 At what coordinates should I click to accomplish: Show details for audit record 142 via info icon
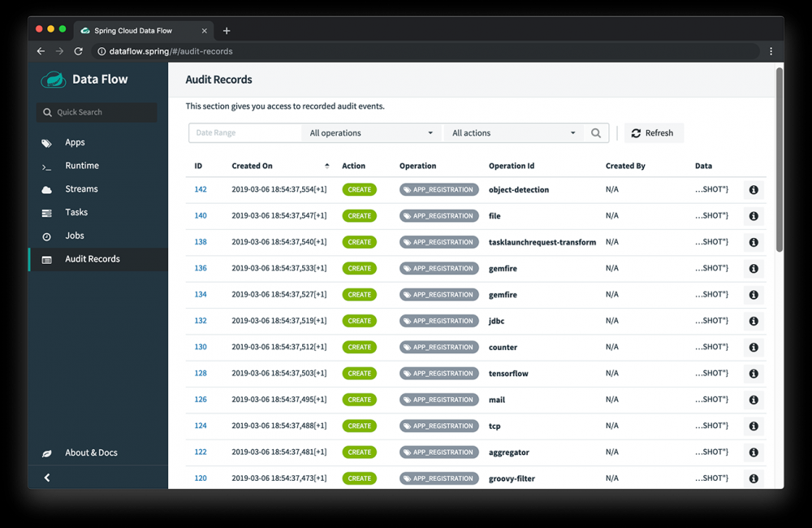[753, 189]
